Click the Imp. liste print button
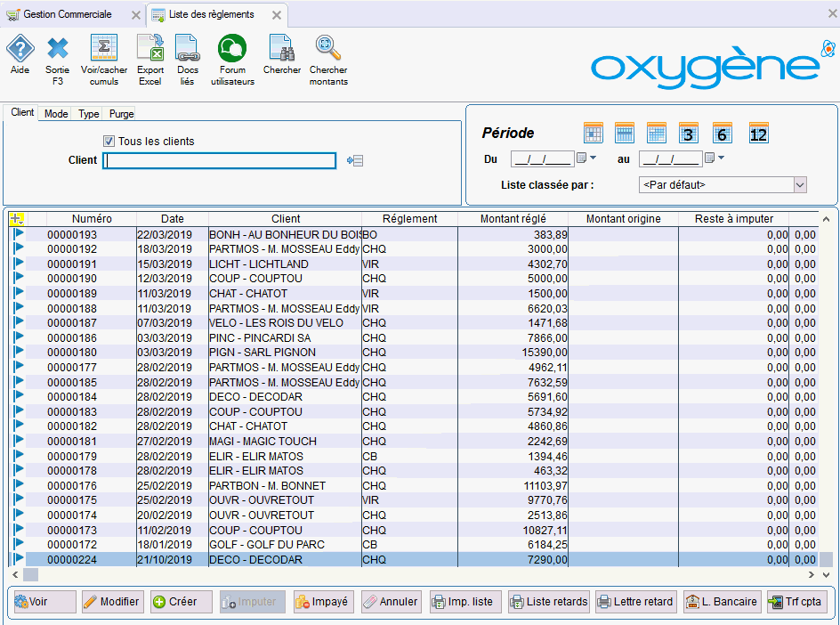 click(465, 602)
